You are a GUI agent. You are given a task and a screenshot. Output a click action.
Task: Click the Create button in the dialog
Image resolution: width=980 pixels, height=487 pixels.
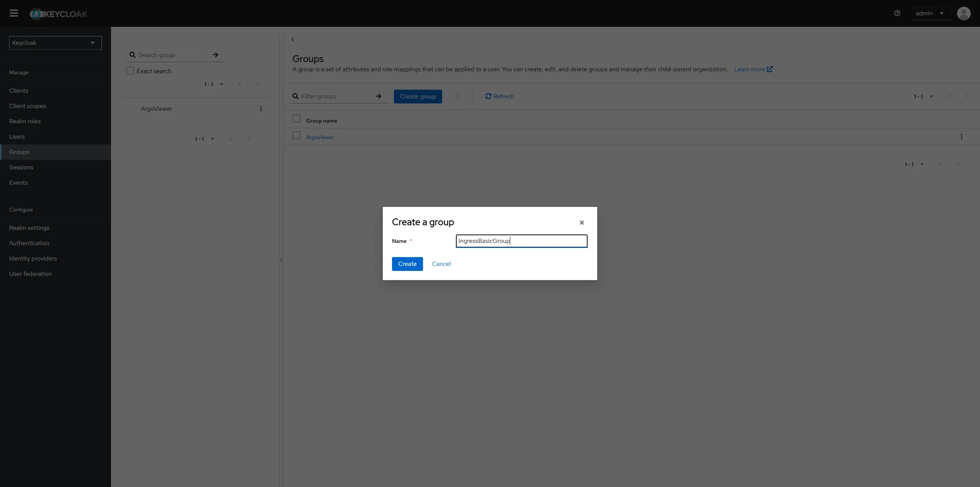[x=407, y=264]
